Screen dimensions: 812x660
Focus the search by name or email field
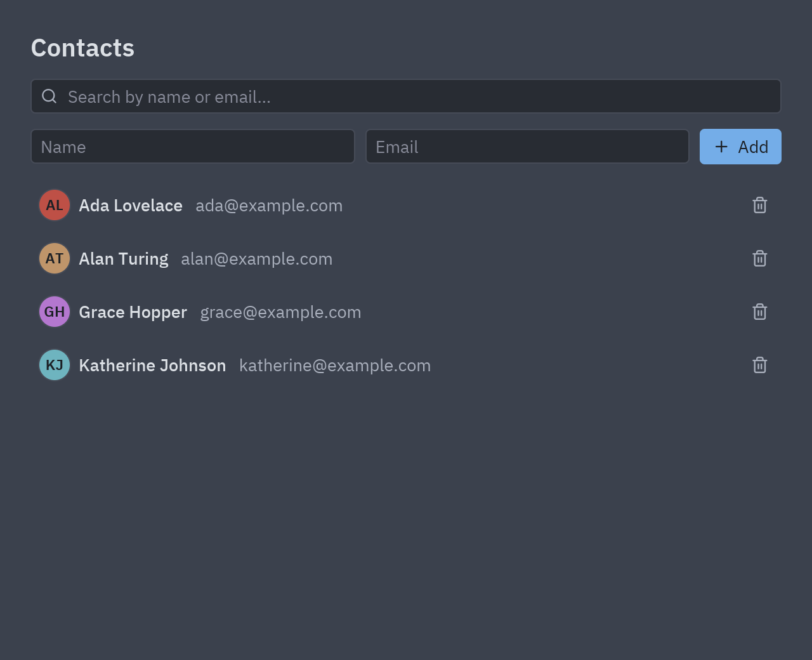pos(406,96)
